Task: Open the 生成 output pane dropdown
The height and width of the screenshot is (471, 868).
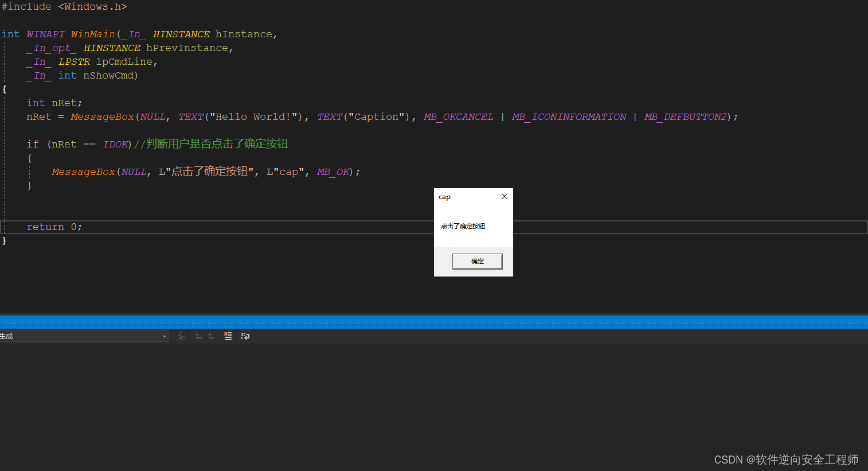Action: [165, 336]
